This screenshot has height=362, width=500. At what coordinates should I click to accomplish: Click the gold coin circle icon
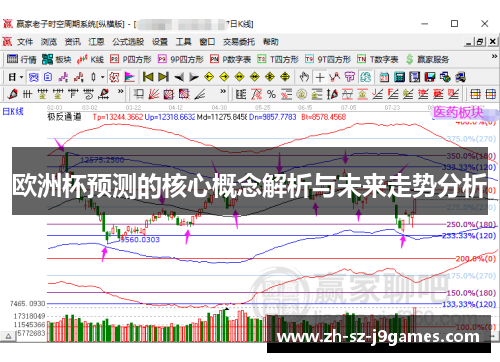coord(302,94)
